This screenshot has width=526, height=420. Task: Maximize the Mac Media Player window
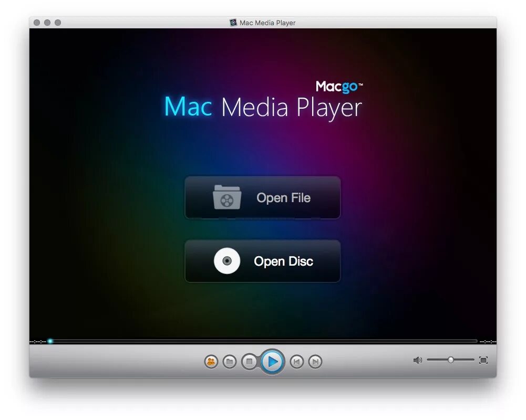point(58,23)
